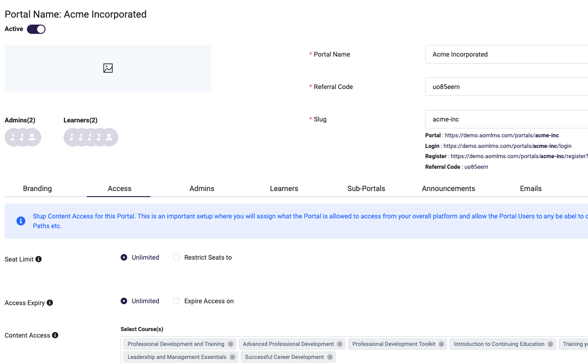
Task: Remove the Leadership and Management Essentials tag
Action: tap(233, 357)
